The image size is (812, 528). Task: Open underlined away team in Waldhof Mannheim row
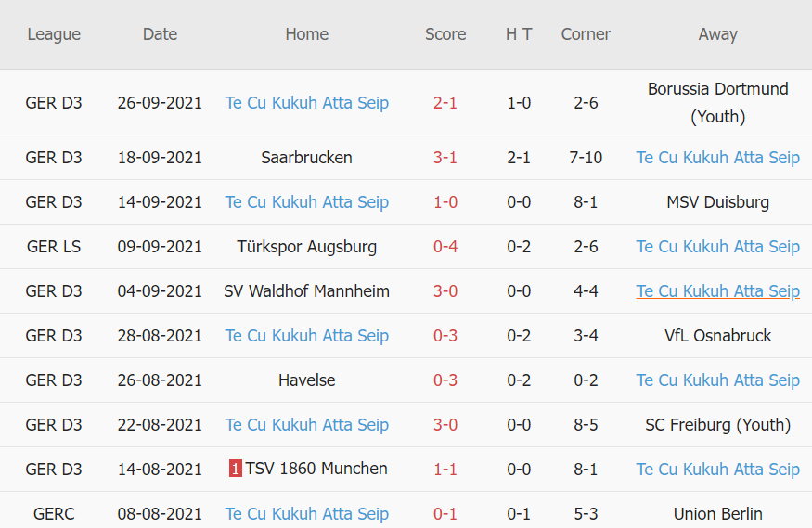[x=717, y=291]
